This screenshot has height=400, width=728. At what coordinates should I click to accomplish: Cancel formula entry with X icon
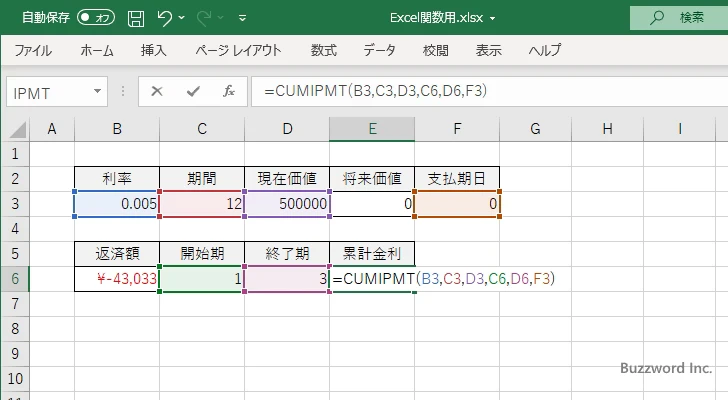[157, 91]
